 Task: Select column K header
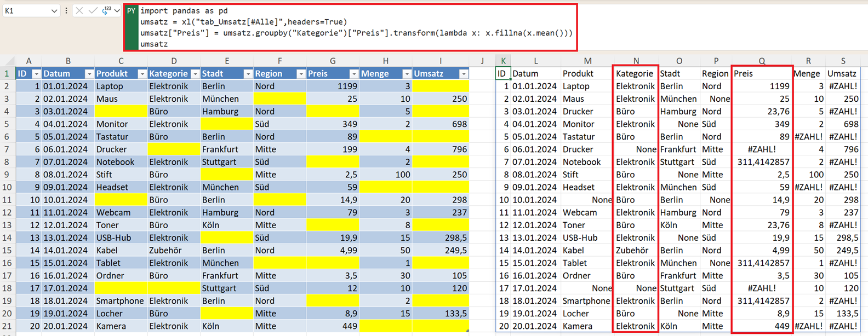click(x=503, y=61)
